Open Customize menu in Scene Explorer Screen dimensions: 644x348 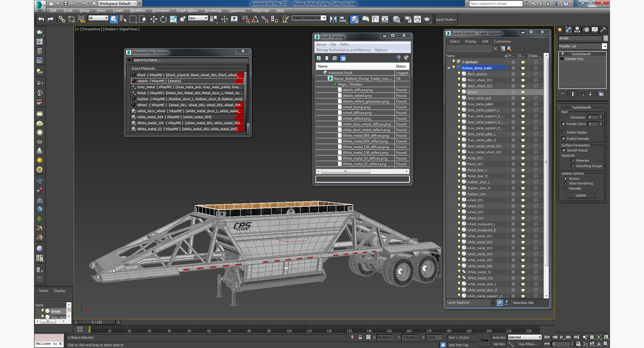[502, 41]
